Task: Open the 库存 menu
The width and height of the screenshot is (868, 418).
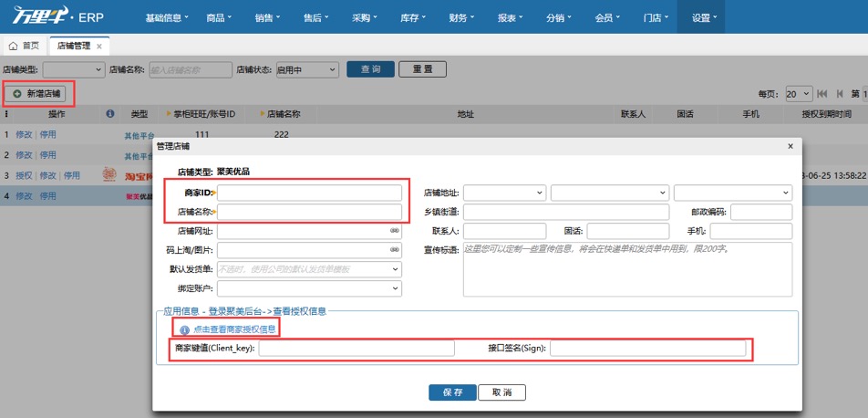Action: (x=413, y=17)
